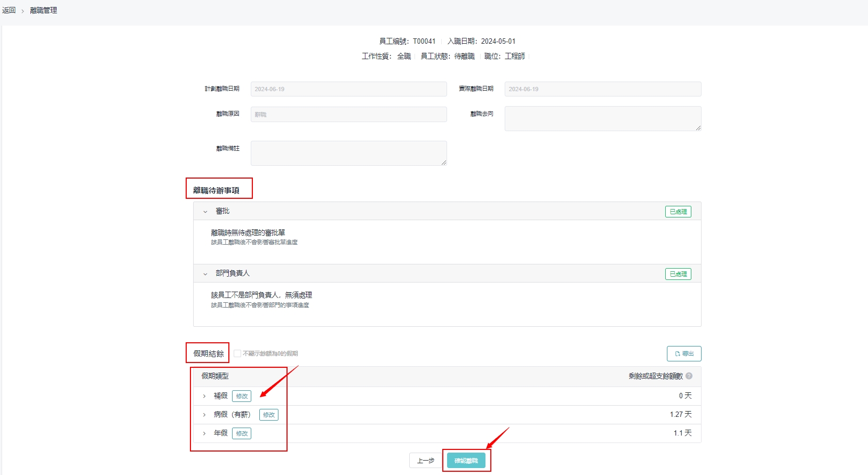Image resolution: width=868 pixels, height=475 pixels.
Task: Click 修改 next to 年假
Action: click(242, 433)
